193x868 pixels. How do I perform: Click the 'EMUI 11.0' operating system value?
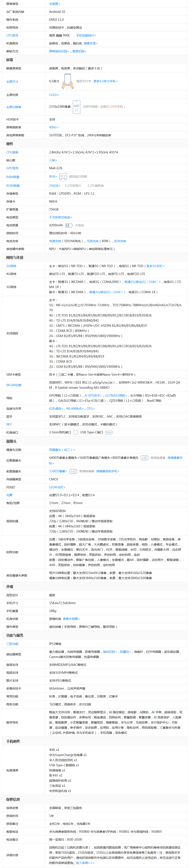coord(57,19)
